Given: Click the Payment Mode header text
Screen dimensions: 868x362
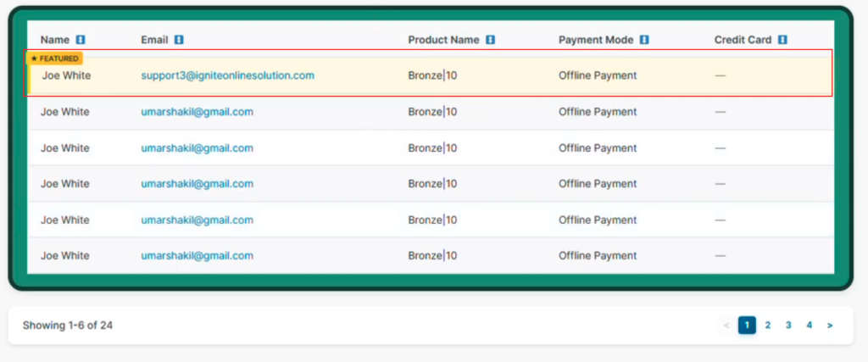Looking at the screenshot, I should coord(596,40).
